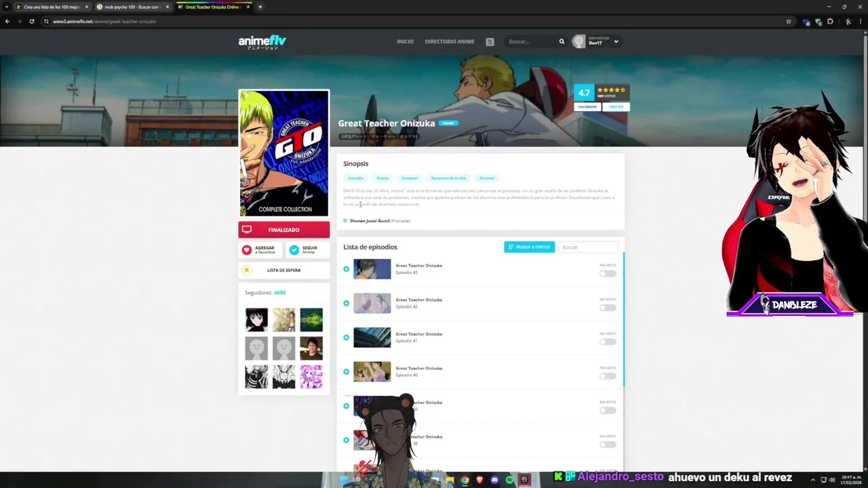Click the taskbar clock and date
Viewport: 868px width, 488px height.
851,480
